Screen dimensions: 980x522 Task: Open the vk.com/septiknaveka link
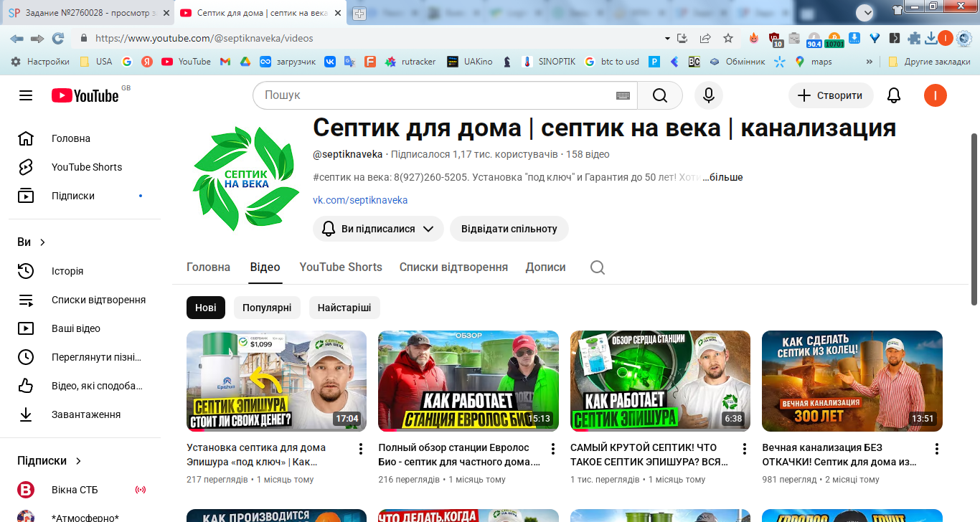pyautogui.click(x=360, y=200)
